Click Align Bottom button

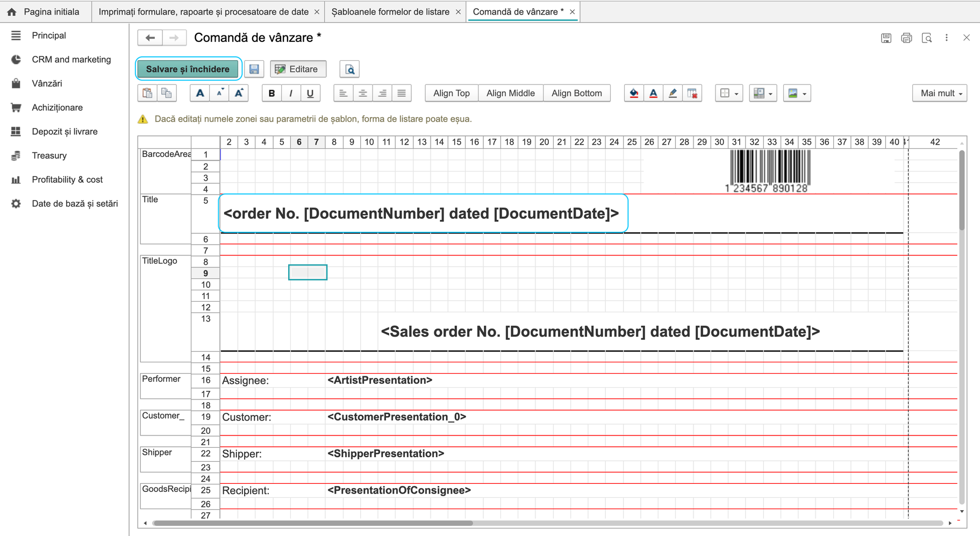(577, 93)
